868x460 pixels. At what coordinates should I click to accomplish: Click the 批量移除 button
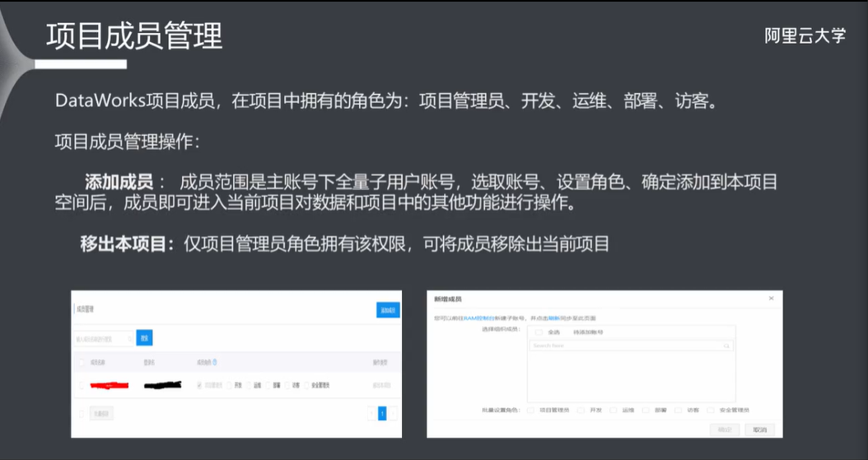pyautogui.click(x=101, y=414)
